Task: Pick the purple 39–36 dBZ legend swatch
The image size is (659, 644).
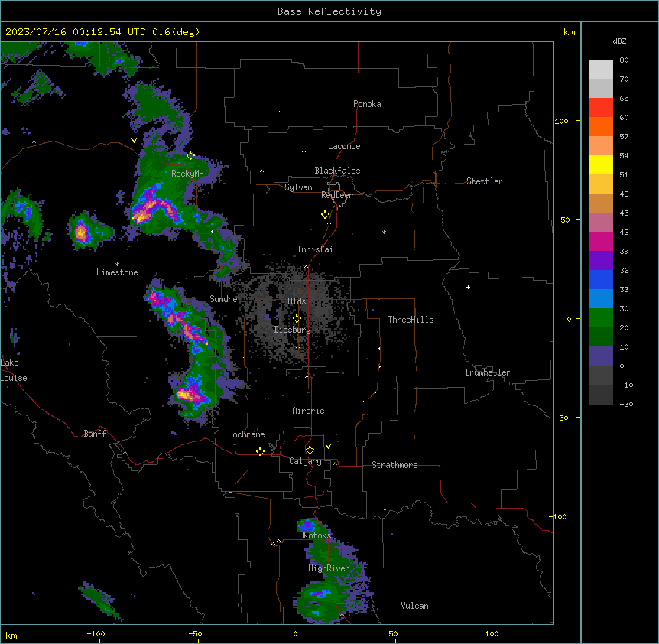Action: click(x=601, y=261)
